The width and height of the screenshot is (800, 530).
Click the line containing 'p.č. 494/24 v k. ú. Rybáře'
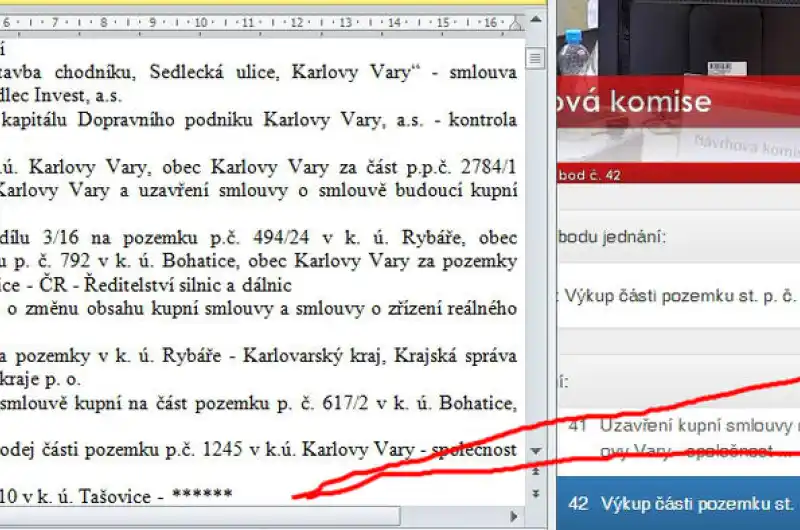click(x=258, y=238)
